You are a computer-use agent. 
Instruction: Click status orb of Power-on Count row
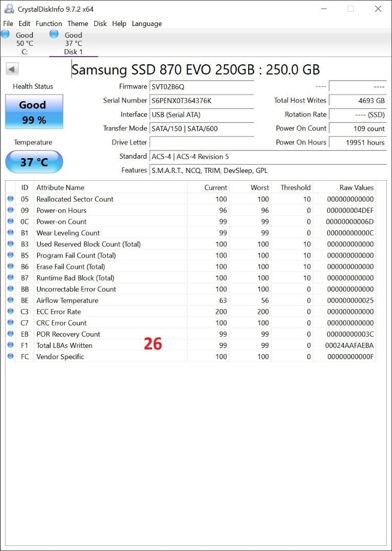tap(11, 221)
